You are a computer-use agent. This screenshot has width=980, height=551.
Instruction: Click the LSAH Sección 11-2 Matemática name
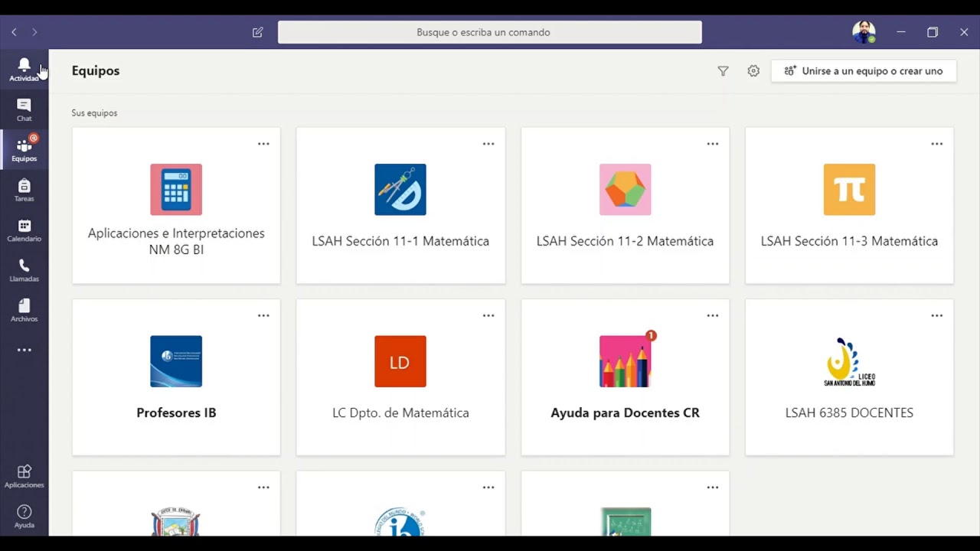click(x=625, y=241)
